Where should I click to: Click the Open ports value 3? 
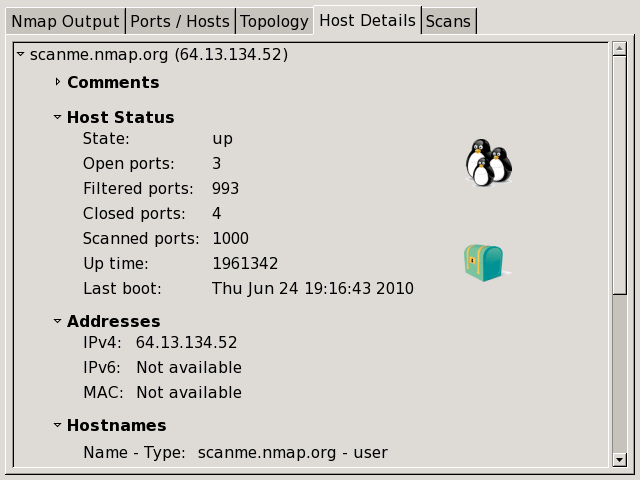pyautogui.click(x=217, y=164)
